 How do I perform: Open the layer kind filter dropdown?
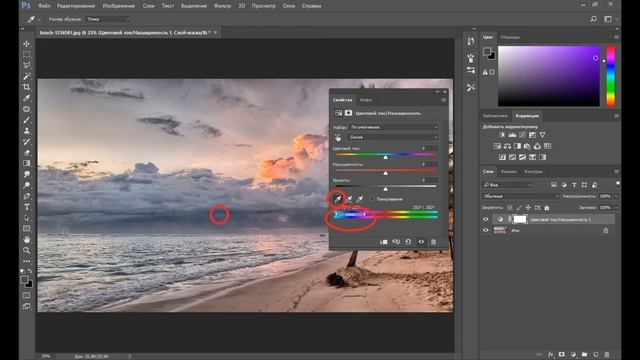pyautogui.click(x=507, y=185)
